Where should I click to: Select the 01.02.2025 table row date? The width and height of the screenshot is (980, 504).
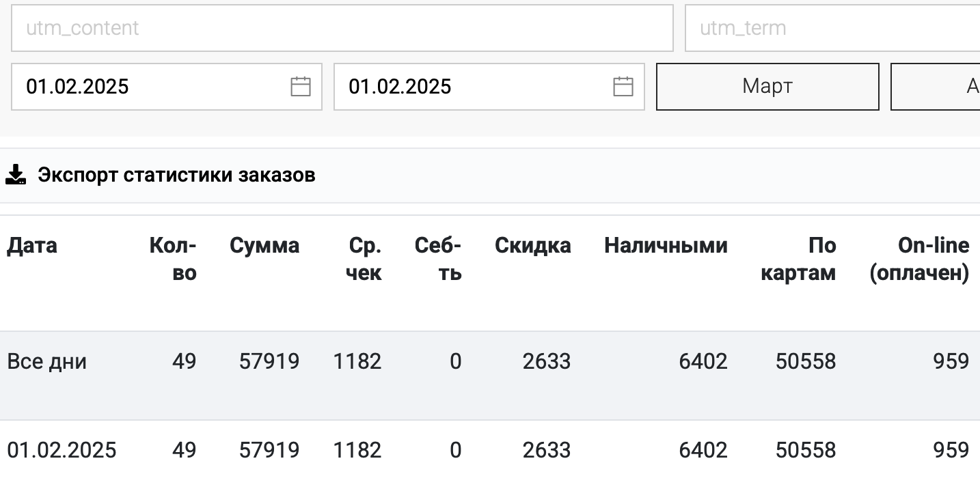click(x=62, y=450)
